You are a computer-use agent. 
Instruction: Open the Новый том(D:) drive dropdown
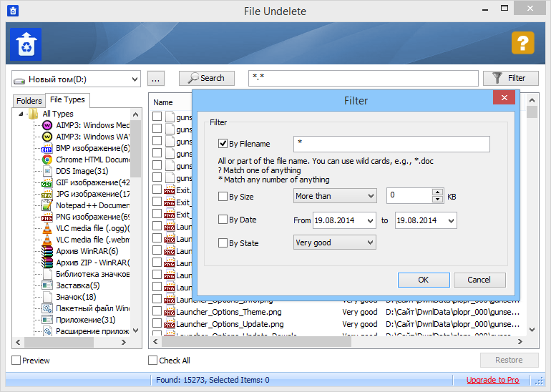coord(76,79)
